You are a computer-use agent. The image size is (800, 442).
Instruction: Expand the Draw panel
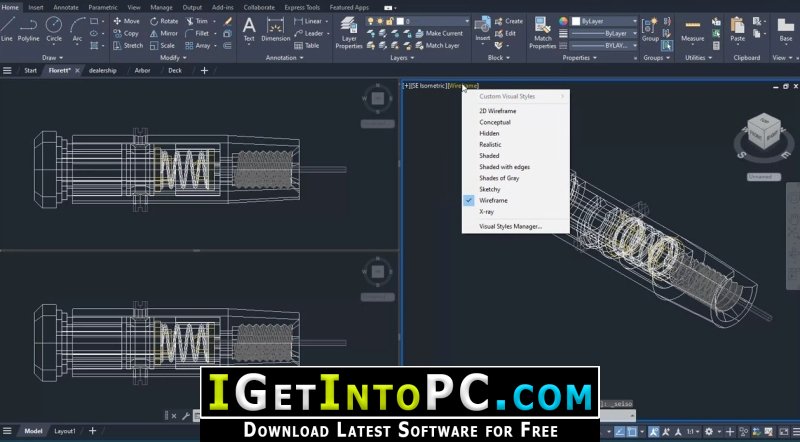(53, 58)
